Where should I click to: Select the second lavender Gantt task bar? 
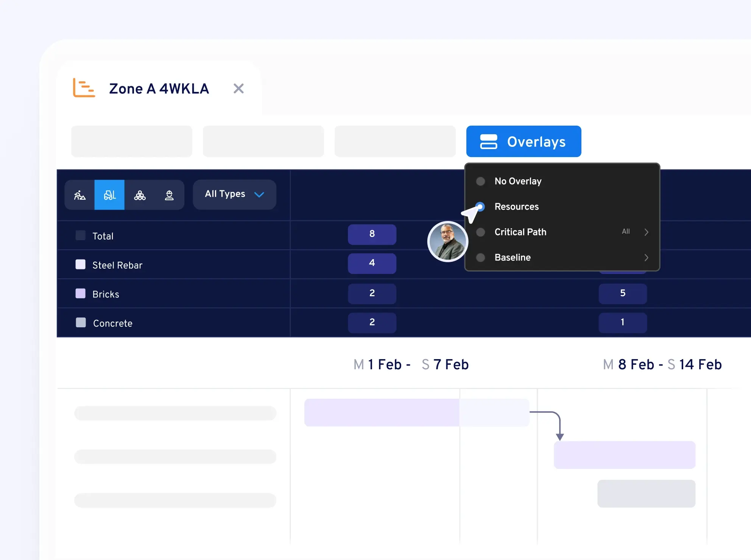pyautogui.click(x=625, y=455)
